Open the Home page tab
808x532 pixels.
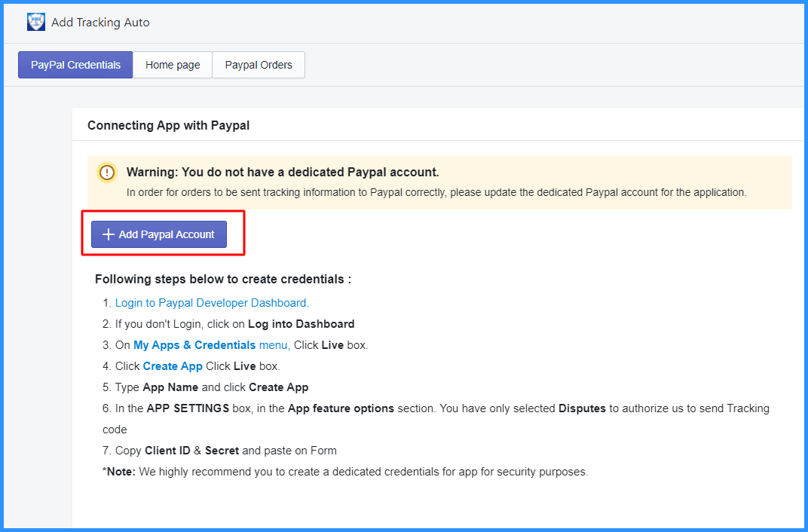pos(173,65)
